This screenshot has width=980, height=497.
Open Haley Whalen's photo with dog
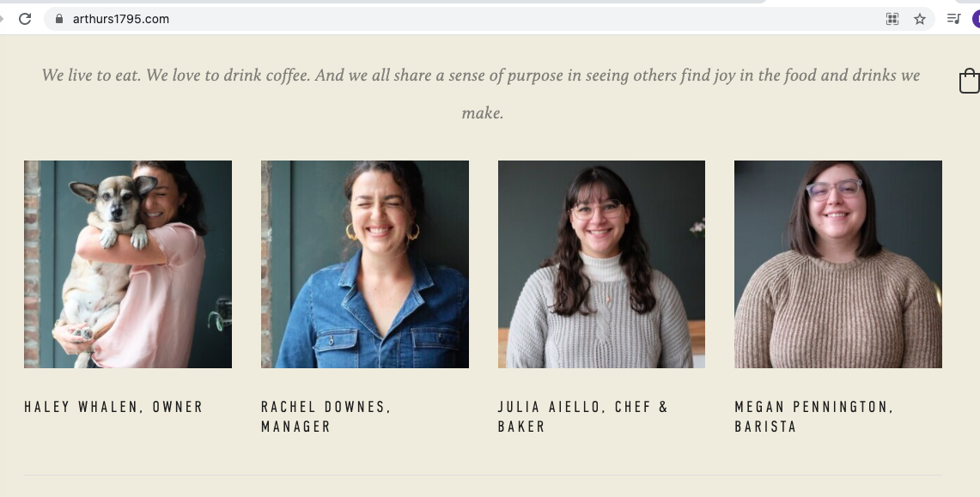pos(128,264)
